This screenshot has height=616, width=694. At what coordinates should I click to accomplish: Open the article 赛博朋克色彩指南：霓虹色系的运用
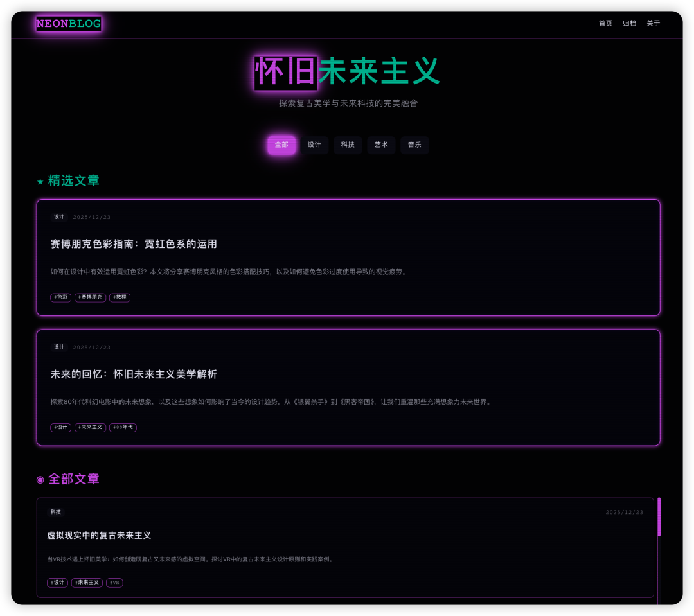point(134,244)
